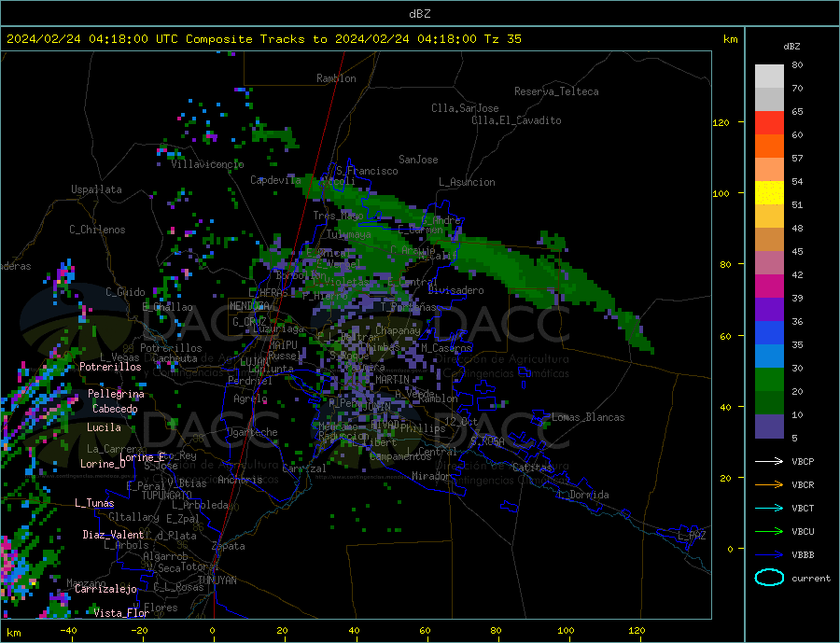Viewport: 840px width, 643px height.
Task: Select the cyan VBCT arrow symbol
Action: tap(769, 508)
